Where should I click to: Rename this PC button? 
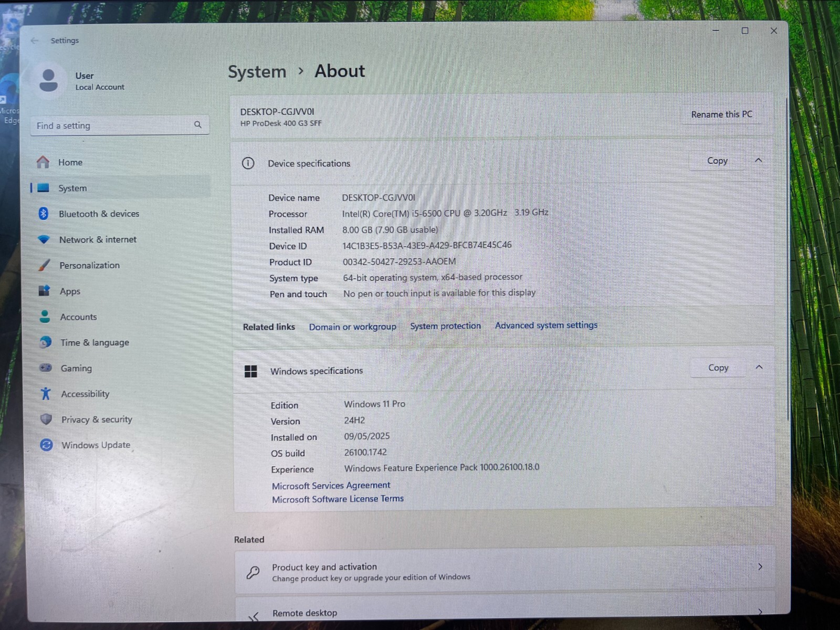click(721, 114)
